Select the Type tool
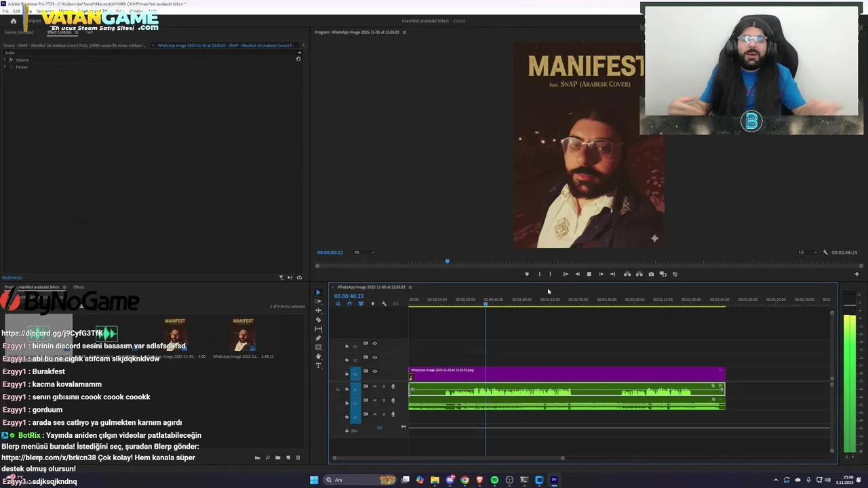The image size is (868, 488). [x=318, y=365]
